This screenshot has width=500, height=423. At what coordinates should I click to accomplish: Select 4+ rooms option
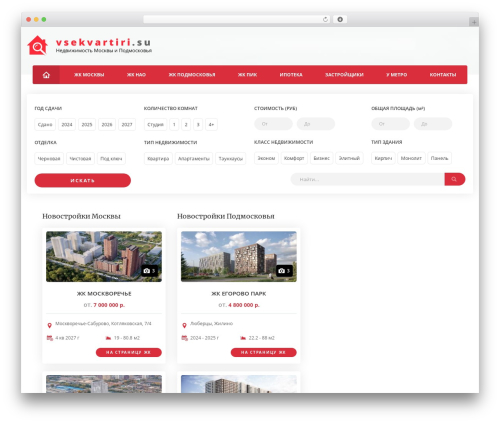click(211, 124)
